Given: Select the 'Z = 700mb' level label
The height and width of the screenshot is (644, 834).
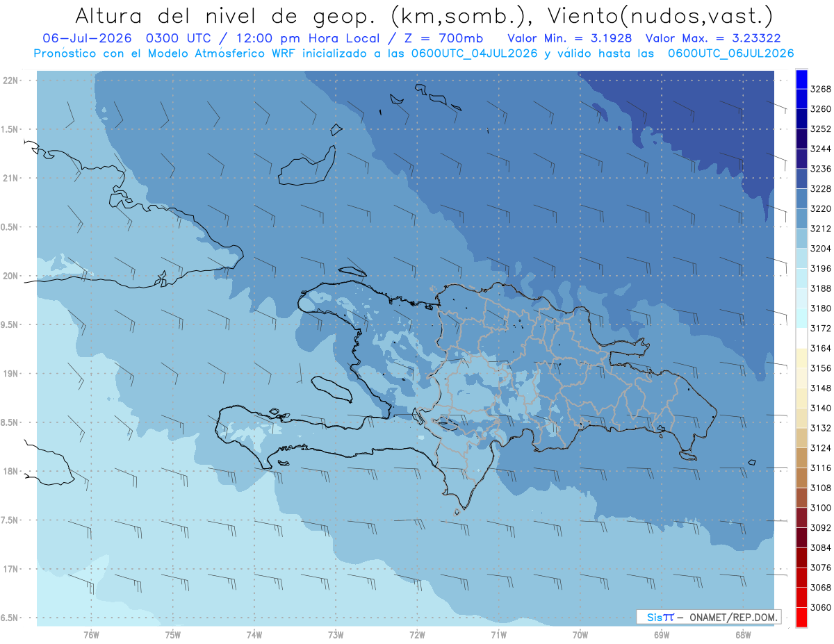Looking at the screenshot, I should [443, 38].
